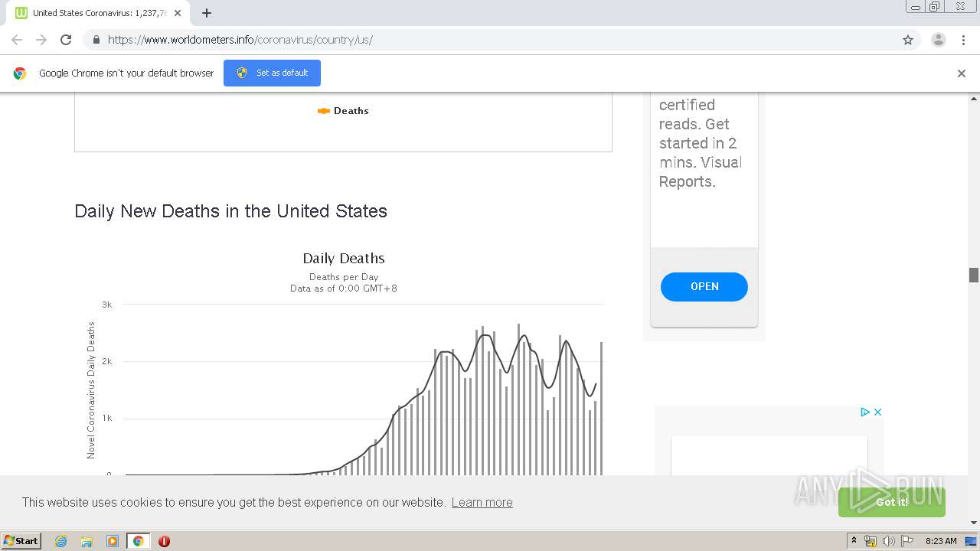
Task: Expand hidden system tray icons arrow
Action: (x=854, y=540)
